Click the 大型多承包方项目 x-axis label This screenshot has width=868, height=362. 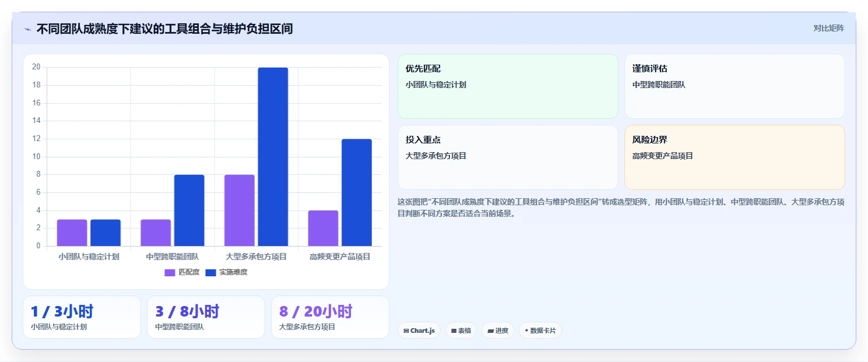256,256
